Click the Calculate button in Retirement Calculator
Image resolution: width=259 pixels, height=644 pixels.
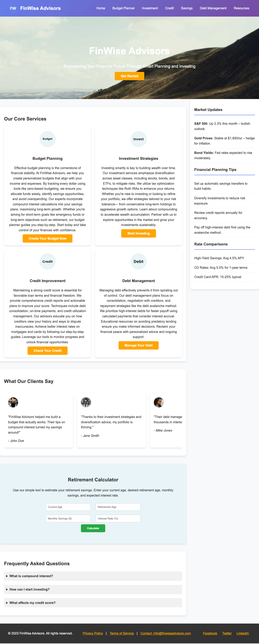(x=93, y=528)
